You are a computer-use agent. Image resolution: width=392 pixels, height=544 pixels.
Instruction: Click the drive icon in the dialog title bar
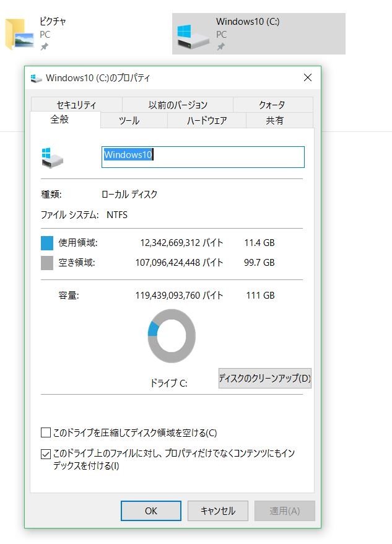(x=36, y=79)
